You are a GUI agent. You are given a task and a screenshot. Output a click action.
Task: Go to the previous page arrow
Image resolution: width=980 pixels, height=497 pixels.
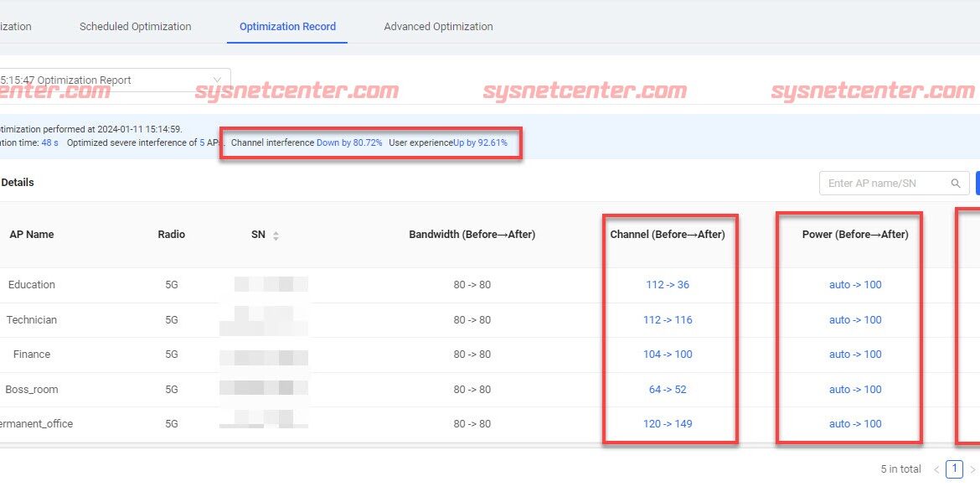tap(936, 469)
